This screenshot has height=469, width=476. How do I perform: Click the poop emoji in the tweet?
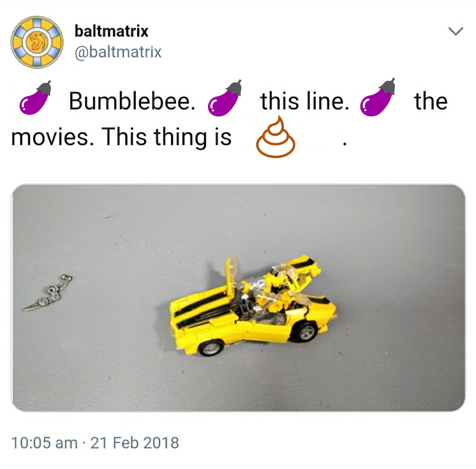click(x=275, y=137)
